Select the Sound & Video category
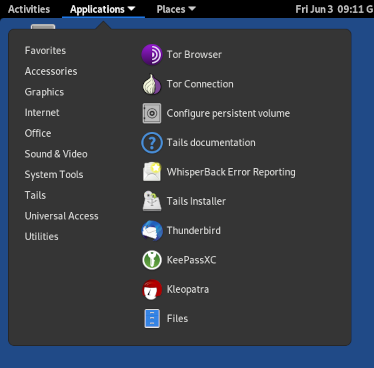 (56, 154)
